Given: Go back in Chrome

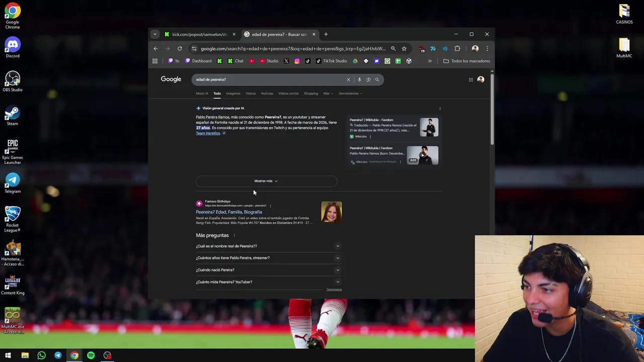Looking at the screenshot, I should tap(155, 49).
